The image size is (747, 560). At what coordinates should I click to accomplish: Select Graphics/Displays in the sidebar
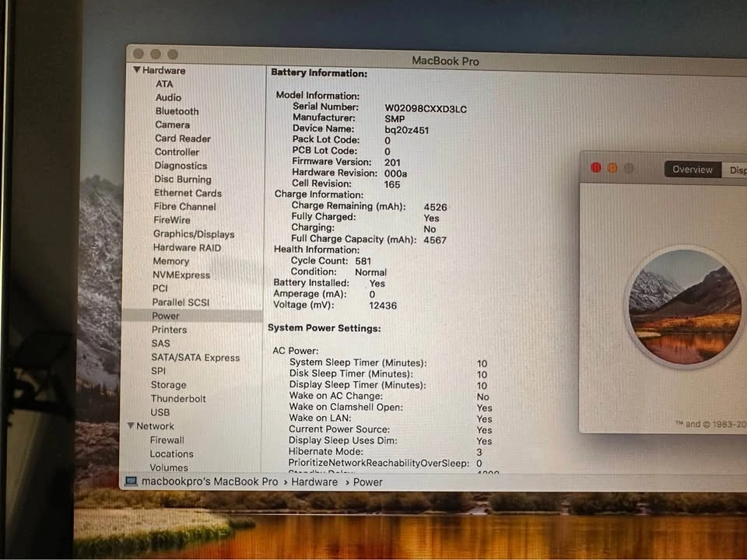[x=194, y=234]
